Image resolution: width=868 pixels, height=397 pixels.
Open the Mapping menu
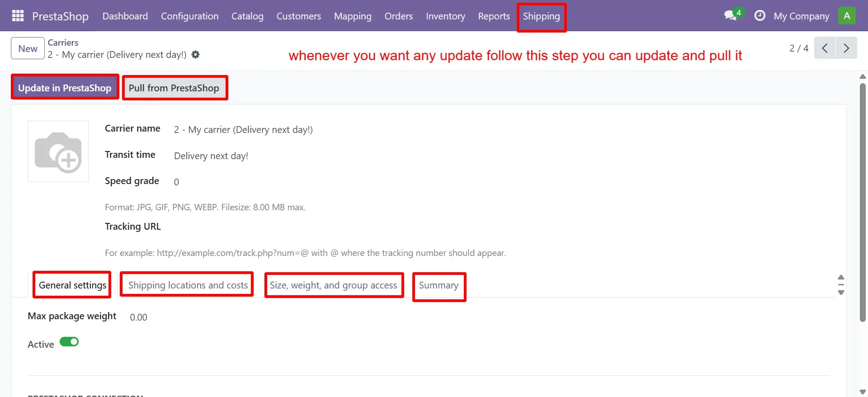[353, 16]
